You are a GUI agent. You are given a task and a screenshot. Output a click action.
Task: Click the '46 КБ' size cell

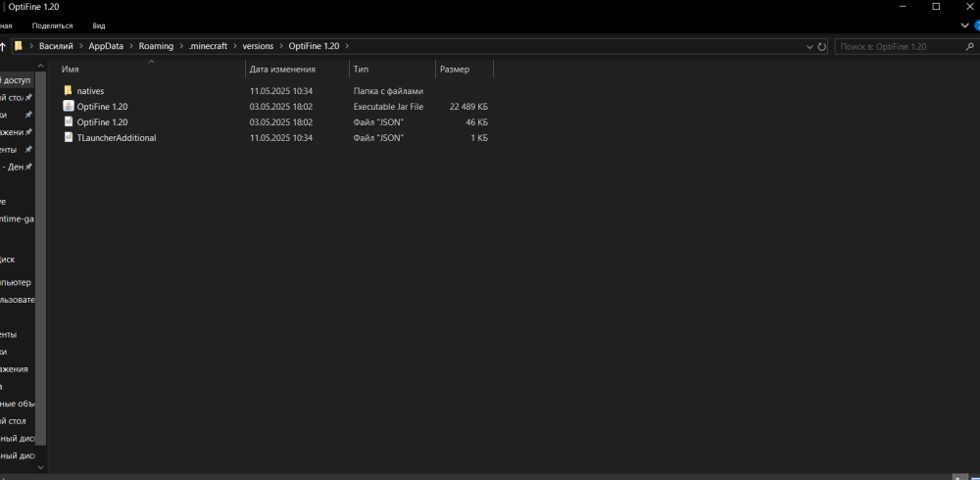477,122
